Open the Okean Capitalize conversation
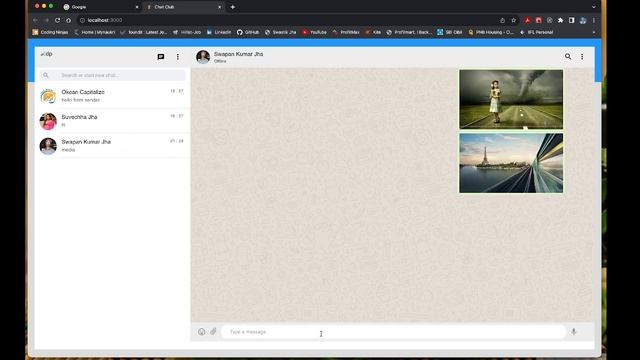The width and height of the screenshot is (640, 360). 112,96
